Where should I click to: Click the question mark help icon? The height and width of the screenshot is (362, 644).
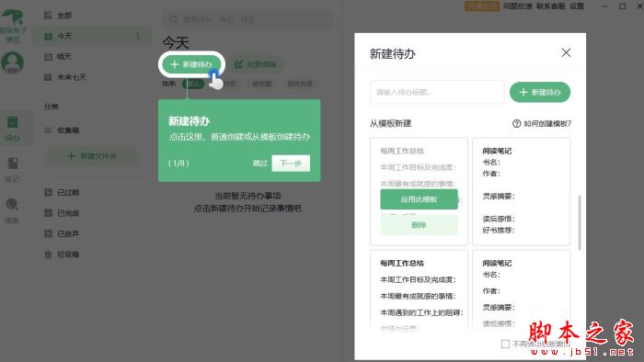516,123
